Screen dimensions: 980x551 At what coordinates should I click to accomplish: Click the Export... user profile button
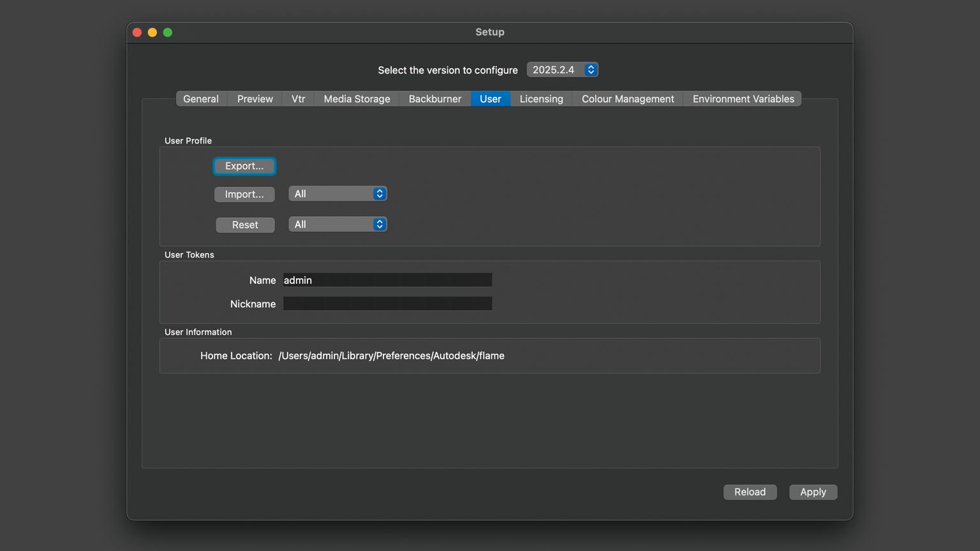244,166
